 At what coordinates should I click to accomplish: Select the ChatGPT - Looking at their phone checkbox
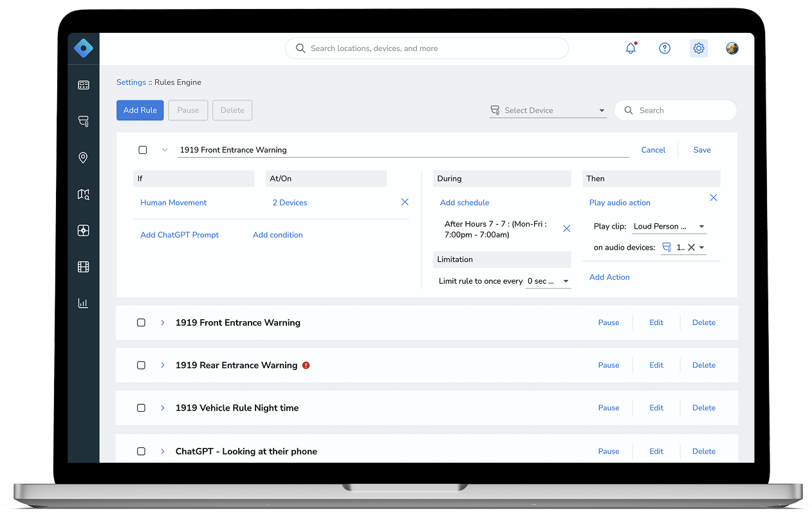[x=142, y=451]
